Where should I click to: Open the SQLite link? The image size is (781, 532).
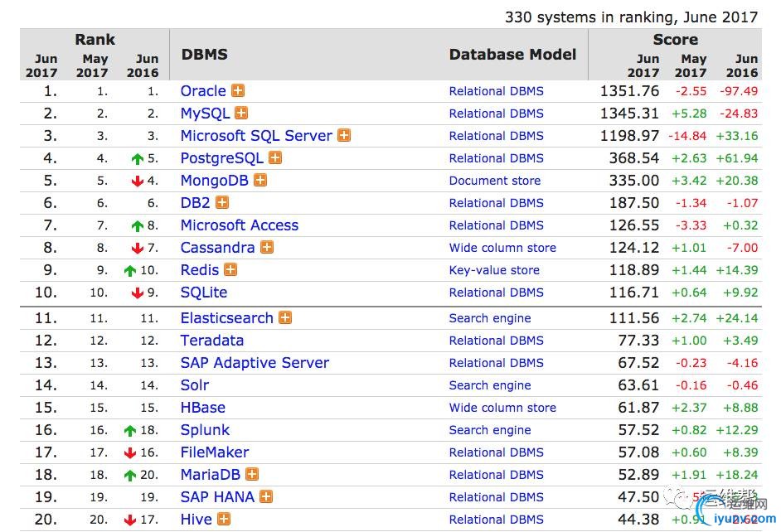click(x=204, y=293)
